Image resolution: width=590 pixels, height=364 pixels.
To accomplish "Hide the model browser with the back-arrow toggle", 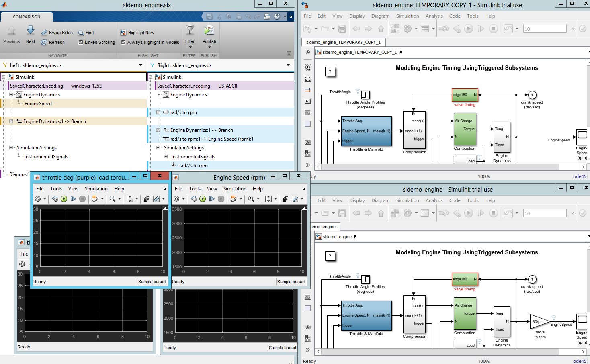I will pyautogui.click(x=307, y=52).
